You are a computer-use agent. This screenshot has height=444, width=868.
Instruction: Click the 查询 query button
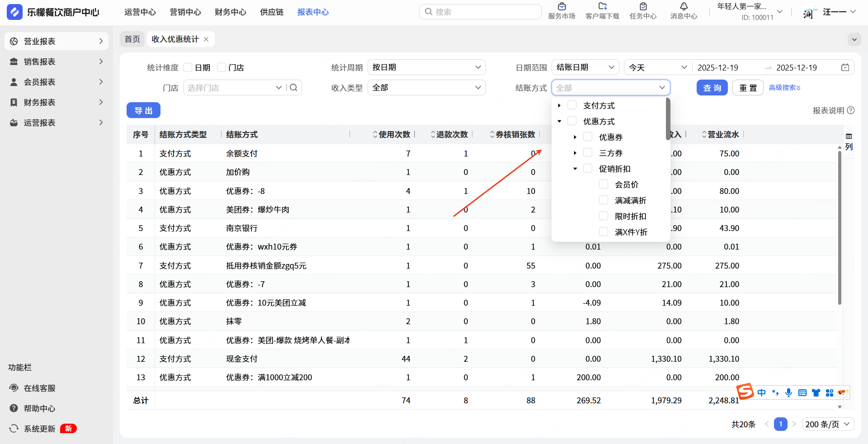click(x=712, y=88)
